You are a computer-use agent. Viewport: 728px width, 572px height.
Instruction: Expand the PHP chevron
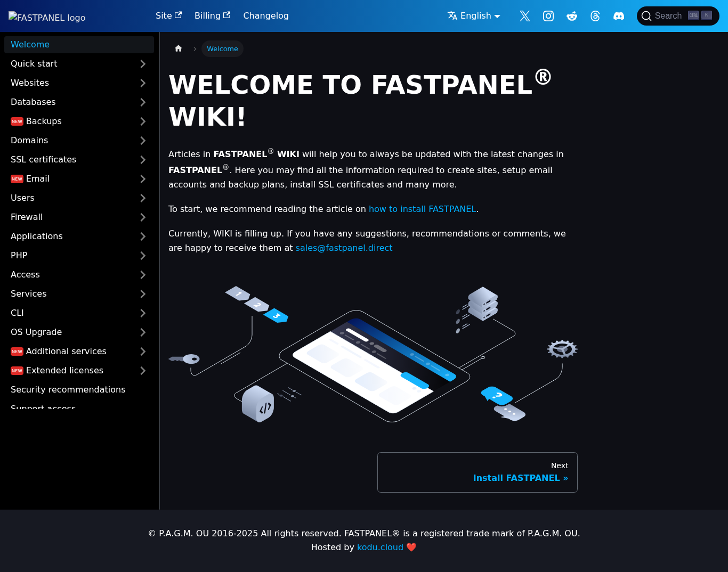(143, 256)
